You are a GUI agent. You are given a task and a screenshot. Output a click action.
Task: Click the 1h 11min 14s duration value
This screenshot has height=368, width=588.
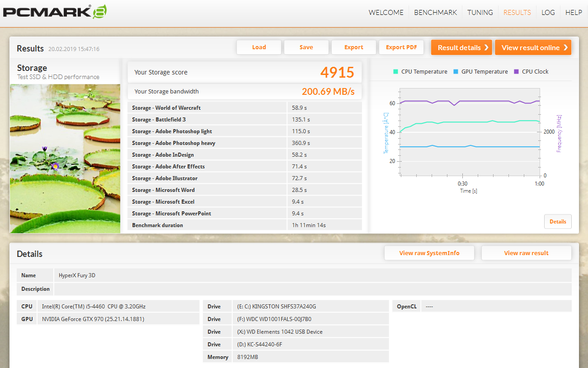tap(309, 225)
